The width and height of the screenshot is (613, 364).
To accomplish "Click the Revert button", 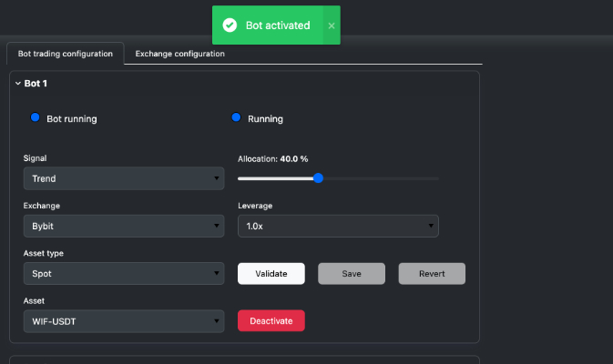I will click(432, 273).
